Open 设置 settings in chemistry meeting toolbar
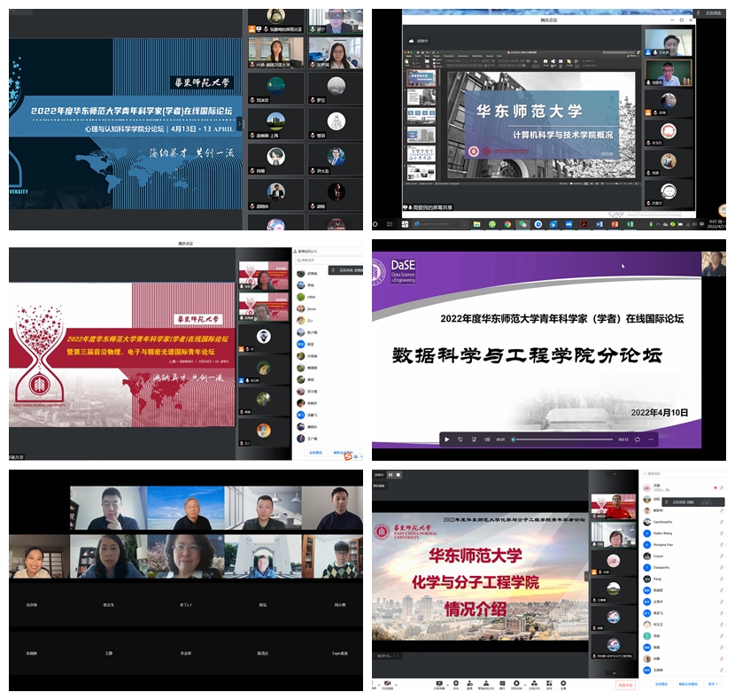Viewport: 735px width, 700px height. [563, 685]
